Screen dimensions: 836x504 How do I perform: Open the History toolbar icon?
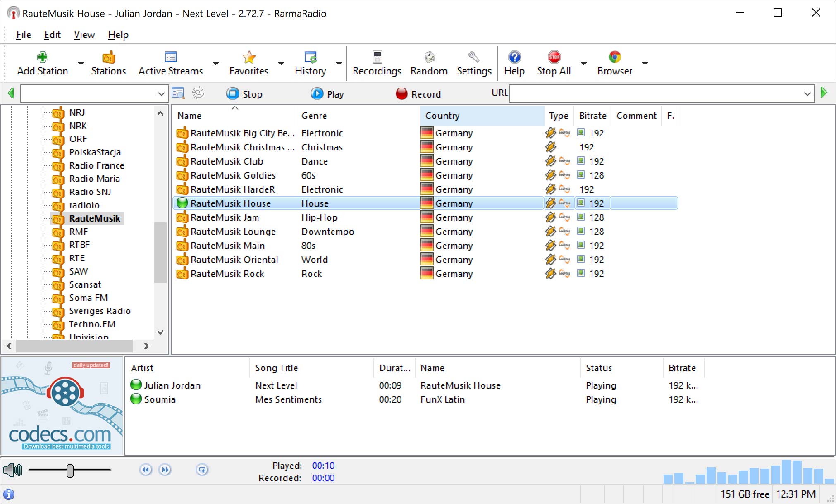(311, 57)
